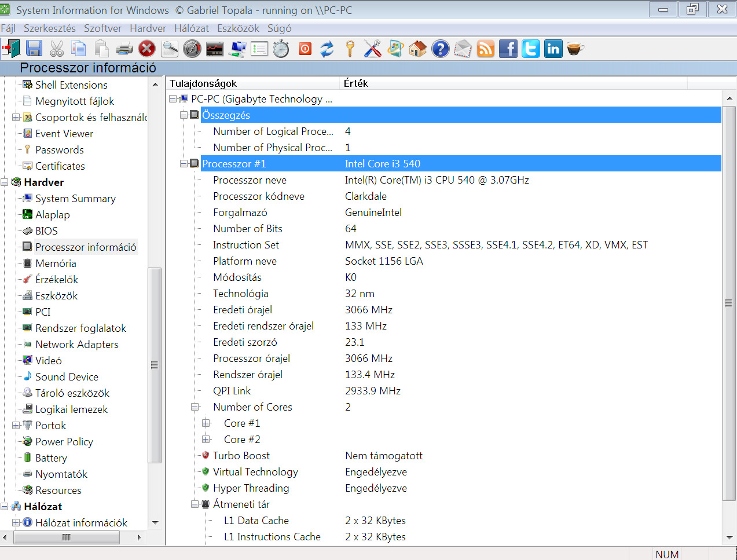The height and width of the screenshot is (560, 737).
Task: Open the Fájl menu
Action: click(x=8, y=28)
